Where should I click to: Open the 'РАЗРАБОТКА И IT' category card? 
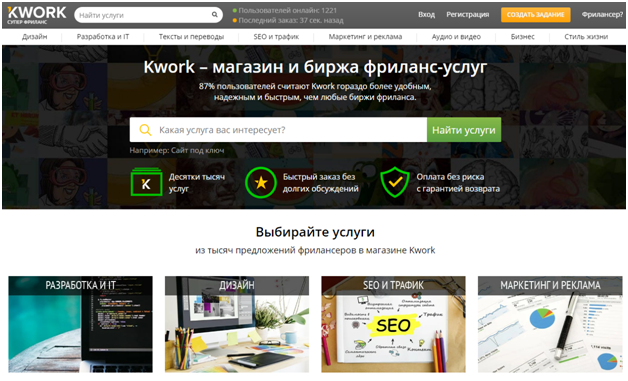tap(81, 324)
